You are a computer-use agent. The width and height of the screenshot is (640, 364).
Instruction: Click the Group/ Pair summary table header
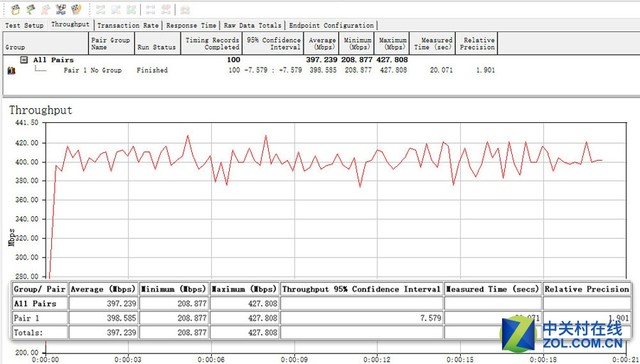[x=39, y=289]
